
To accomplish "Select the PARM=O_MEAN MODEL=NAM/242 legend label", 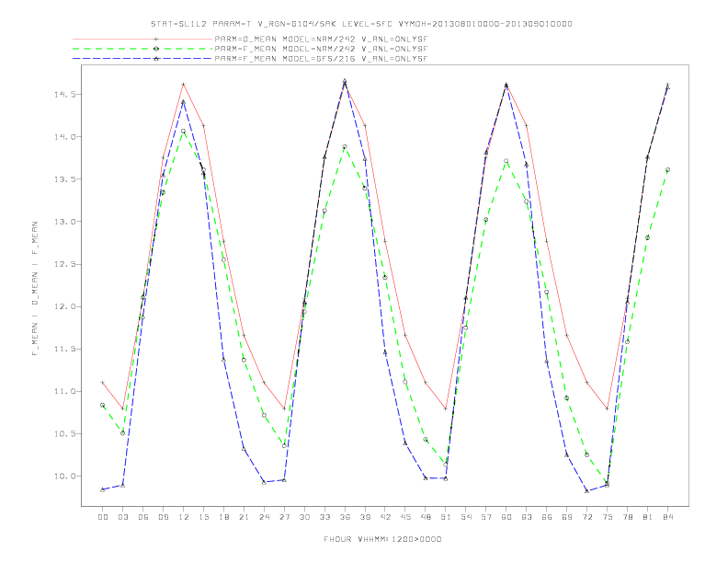I will [x=321, y=40].
